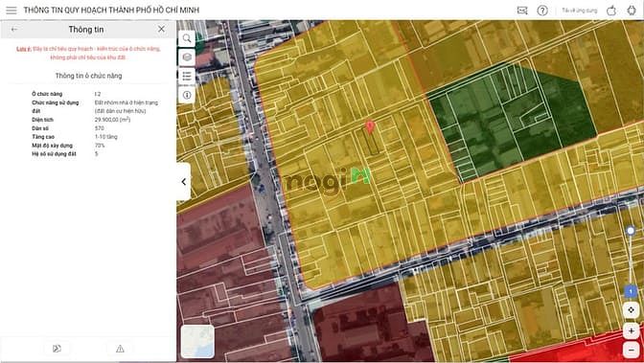
Task: Open the legend list tool
Action: (187, 76)
